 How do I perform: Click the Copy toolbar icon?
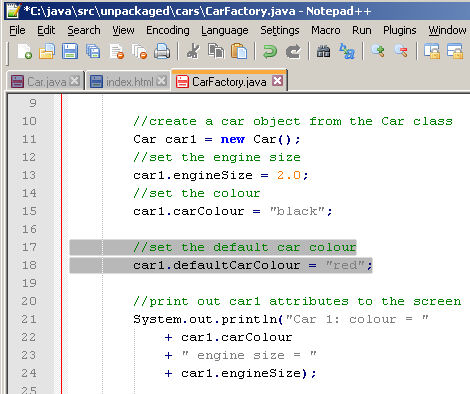point(216,52)
